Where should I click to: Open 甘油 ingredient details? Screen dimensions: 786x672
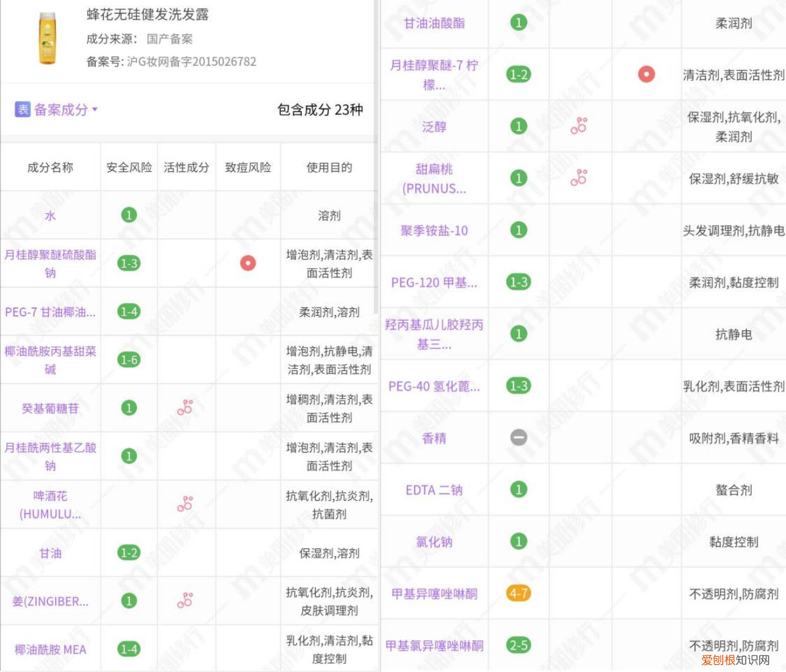tap(51, 552)
